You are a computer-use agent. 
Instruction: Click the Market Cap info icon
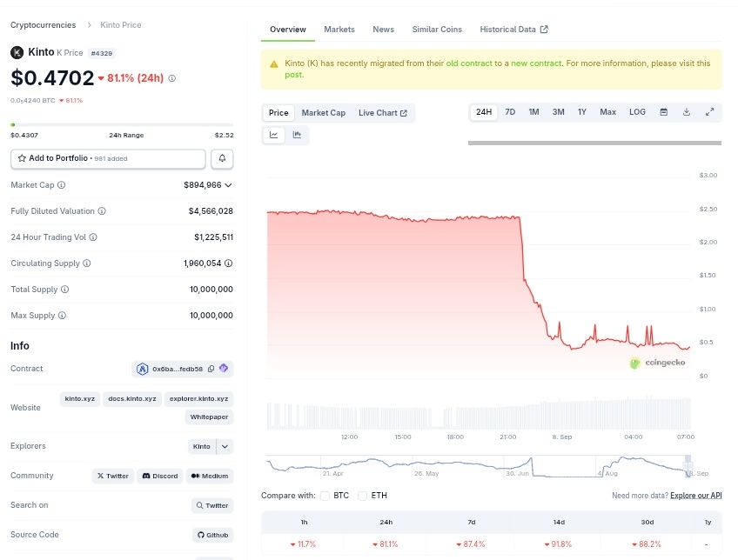click(x=61, y=185)
